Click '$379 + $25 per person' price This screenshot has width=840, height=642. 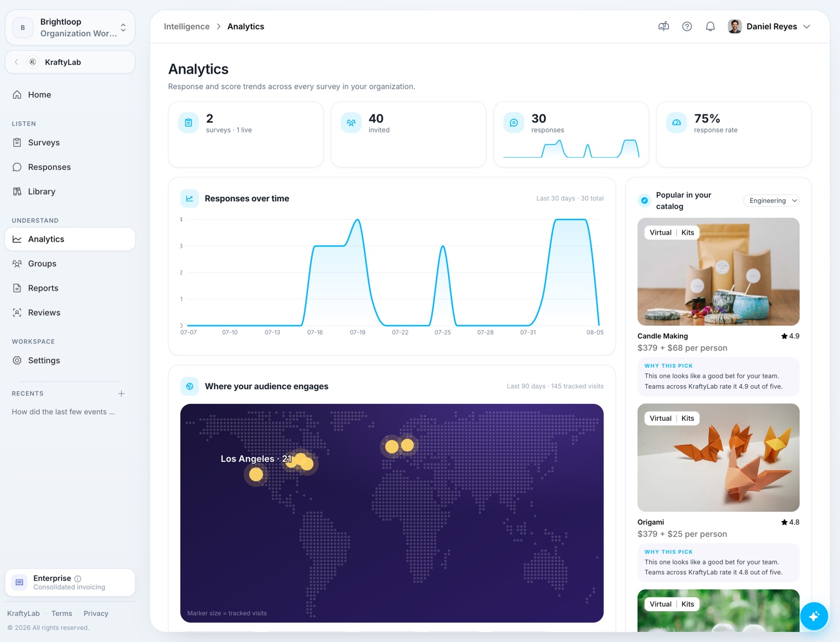pos(682,534)
